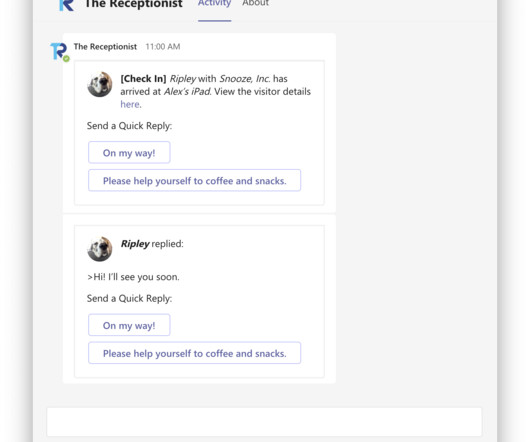The image size is (530, 442).
Task: Click the green presence status badge
Action: point(67,59)
